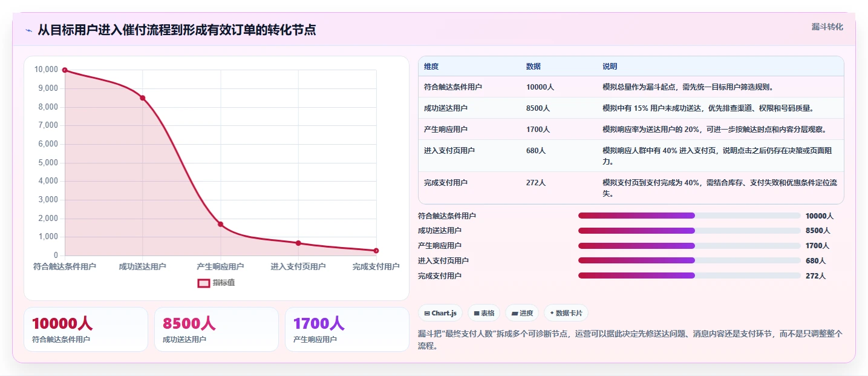The image size is (868, 376).
Task: Click the 10,000 y-axis label
Action: pyautogui.click(x=46, y=70)
